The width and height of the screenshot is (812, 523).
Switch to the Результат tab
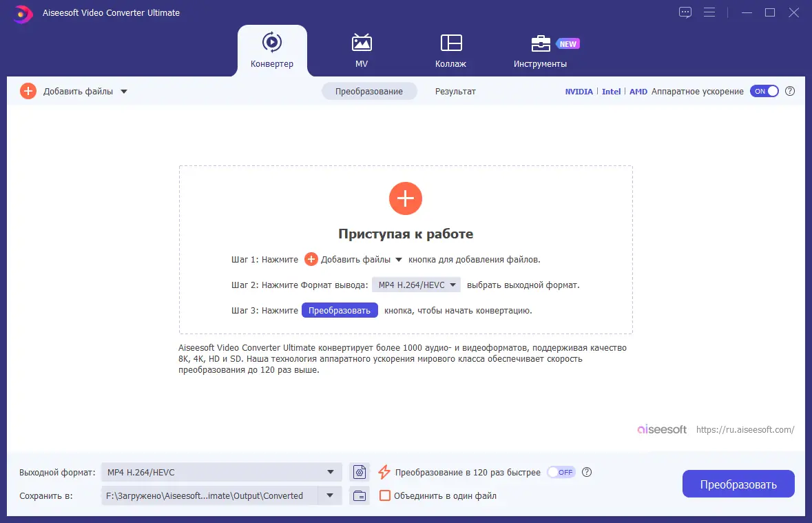(x=455, y=91)
